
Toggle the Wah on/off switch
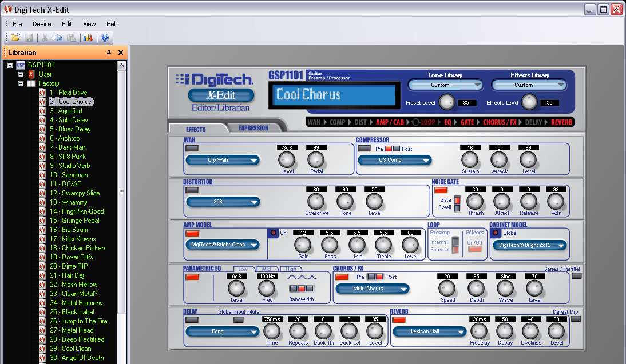[x=192, y=149]
